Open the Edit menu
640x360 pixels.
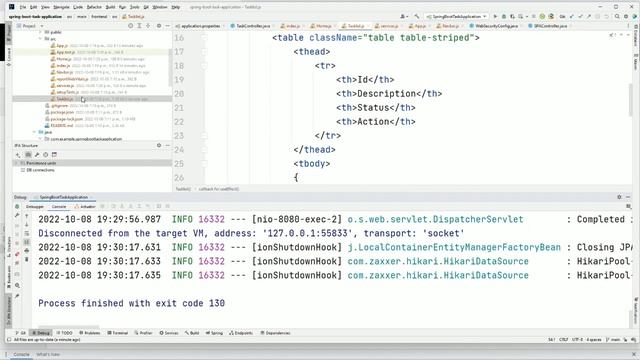point(33,7)
